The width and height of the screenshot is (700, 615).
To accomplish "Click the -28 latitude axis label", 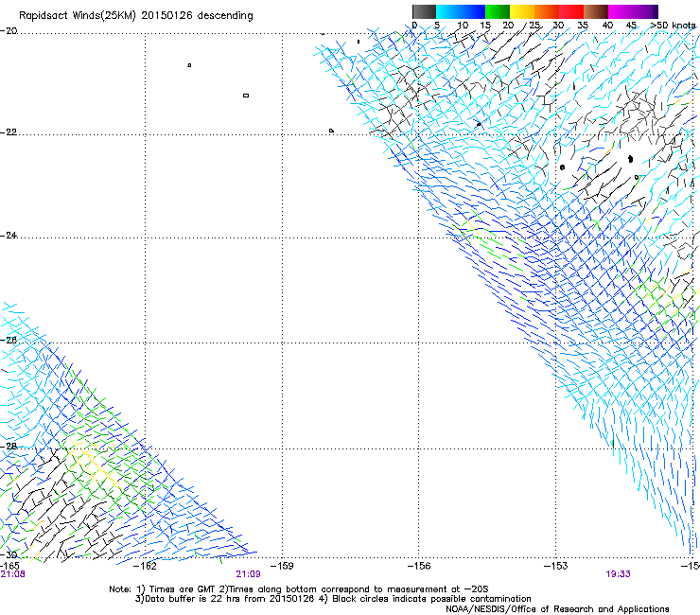I will tap(9, 447).
